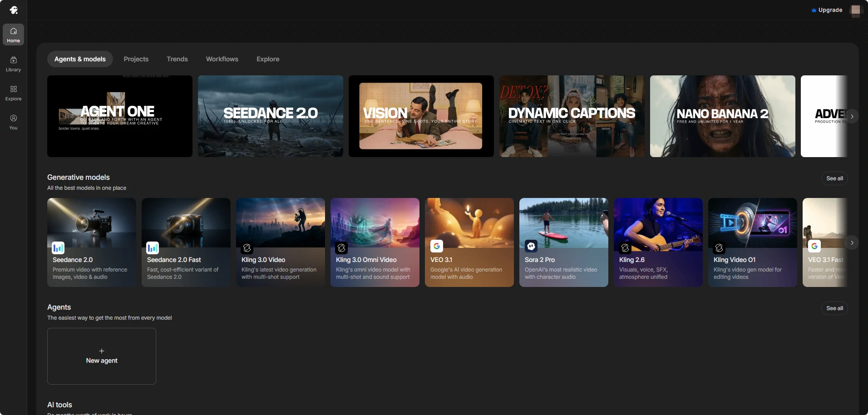Open the Dynamic Captions banner
Viewport: 868px width, 415px height.
coord(572,116)
